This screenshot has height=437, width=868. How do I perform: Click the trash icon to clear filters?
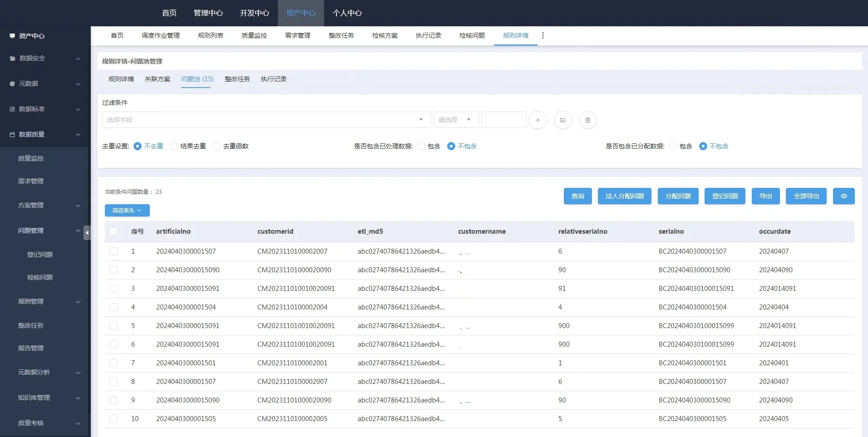pyautogui.click(x=587, y=120)
